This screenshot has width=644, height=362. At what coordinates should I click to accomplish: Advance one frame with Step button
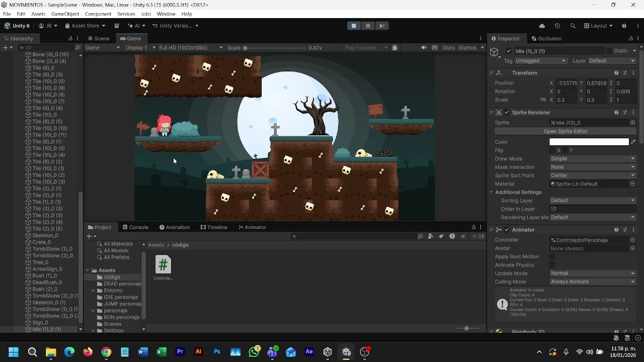coord(382,26)
